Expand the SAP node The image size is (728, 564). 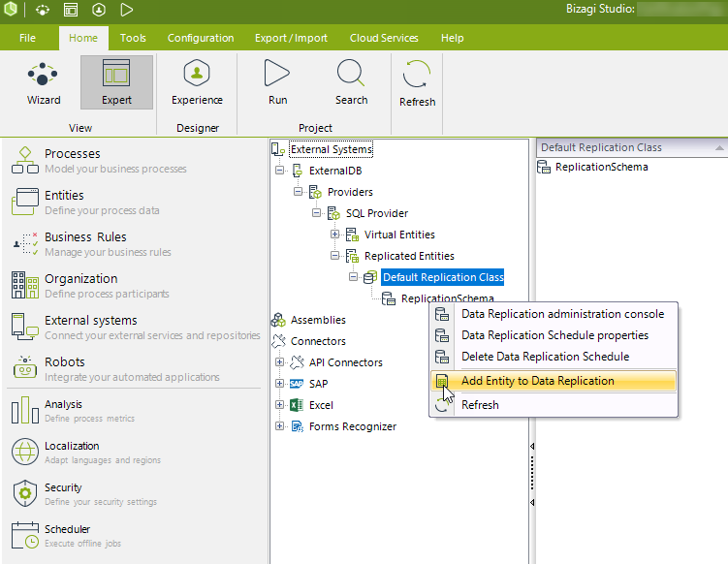279,384
